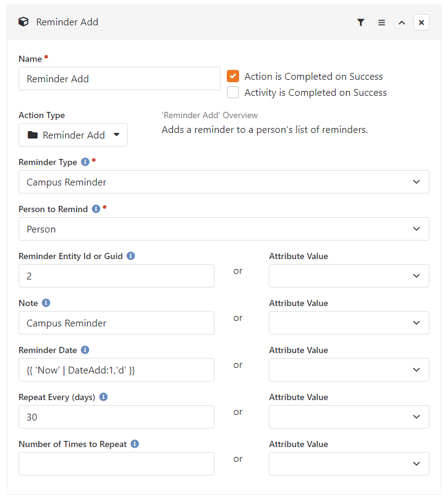
Task: Collapse the Reminder Add panel with chevron
Action: (402, 23)
